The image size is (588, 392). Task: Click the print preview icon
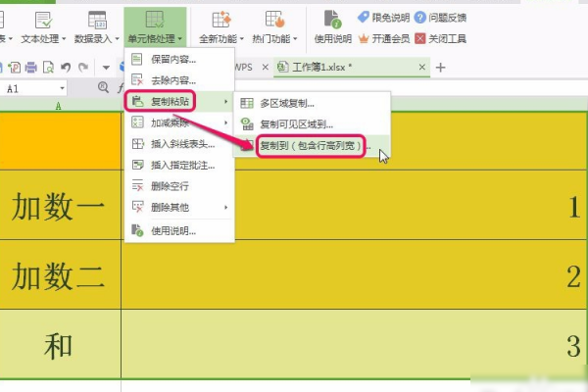click(48, 68)
